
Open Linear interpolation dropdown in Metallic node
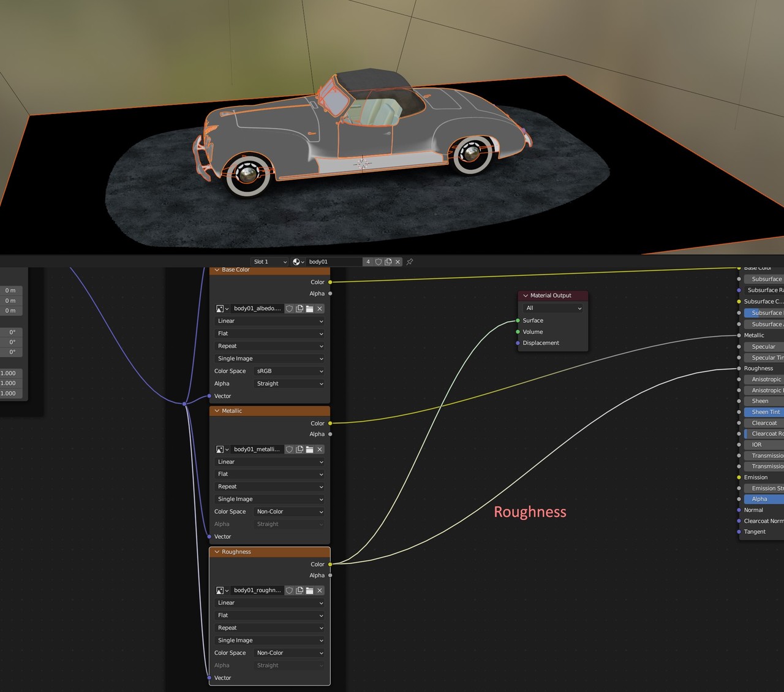[269, 462]
